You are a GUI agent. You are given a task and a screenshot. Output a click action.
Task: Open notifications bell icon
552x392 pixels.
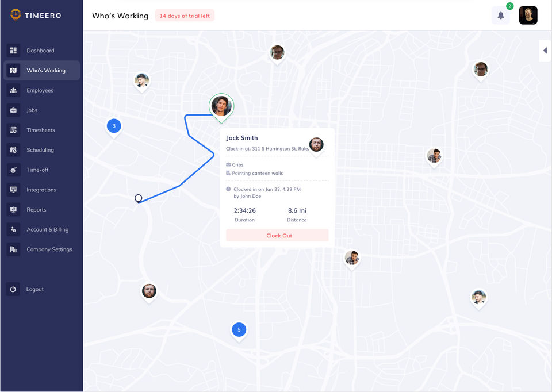(x=501, y=16)
